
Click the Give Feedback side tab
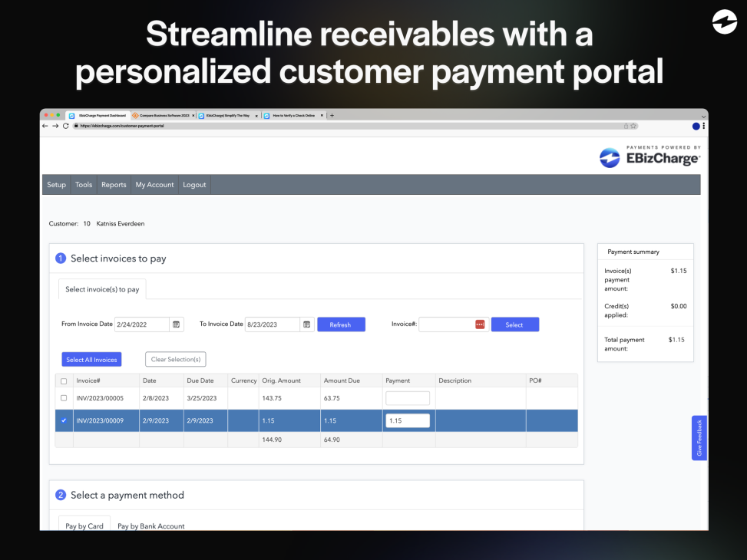(x=699, y=438)
